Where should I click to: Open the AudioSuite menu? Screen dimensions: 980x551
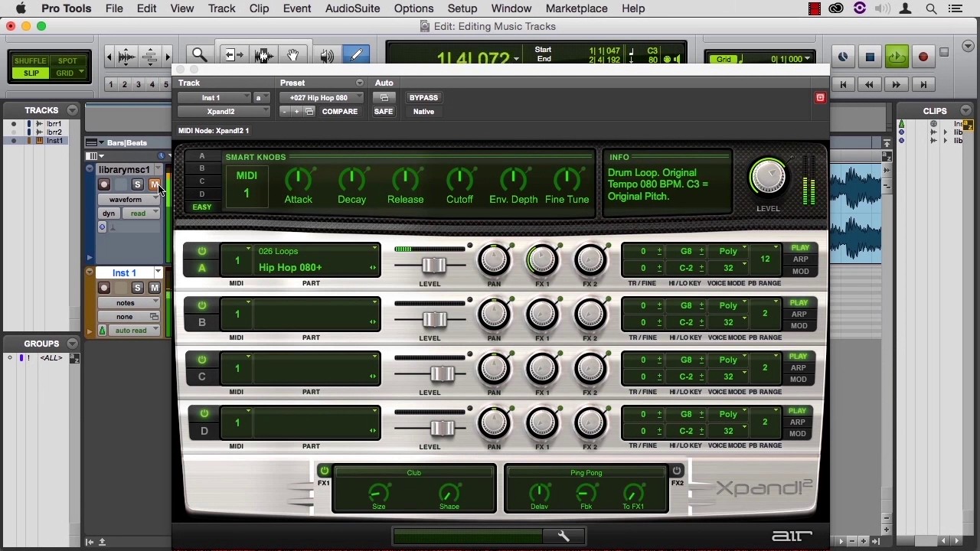pyautogui.click(x=352, y=8)
